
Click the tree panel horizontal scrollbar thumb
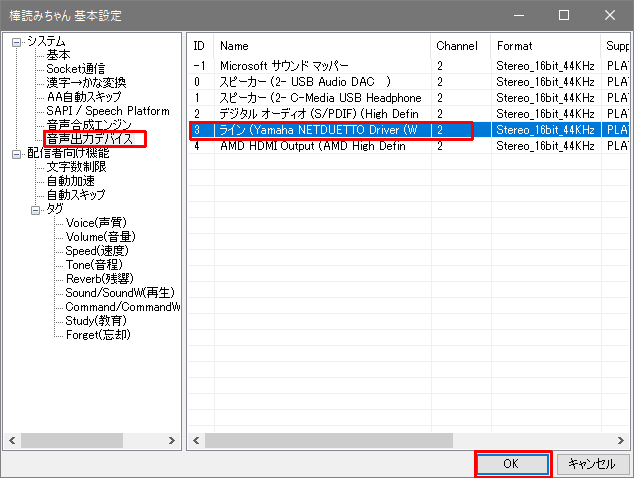coord(72,440)
